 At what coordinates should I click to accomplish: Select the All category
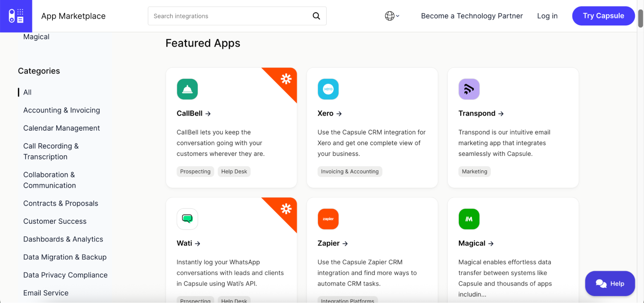click(x=27, y=92)
